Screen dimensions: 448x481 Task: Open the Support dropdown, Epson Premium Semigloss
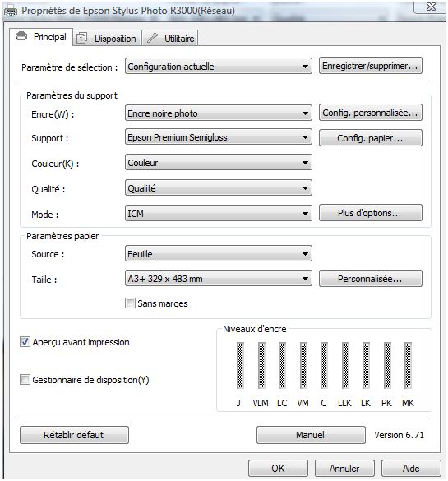tap(219, 137)
